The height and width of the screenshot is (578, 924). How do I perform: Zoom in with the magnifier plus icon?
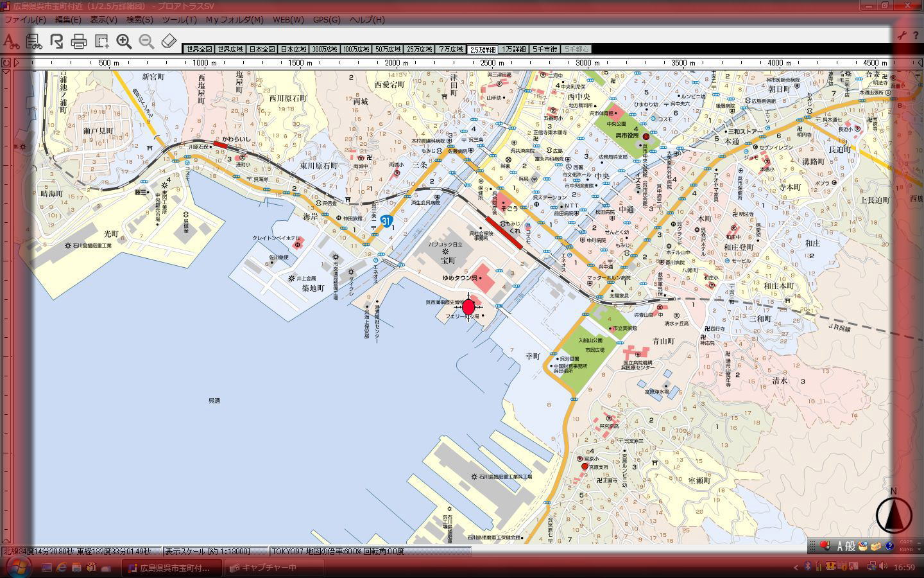point(124,42)
